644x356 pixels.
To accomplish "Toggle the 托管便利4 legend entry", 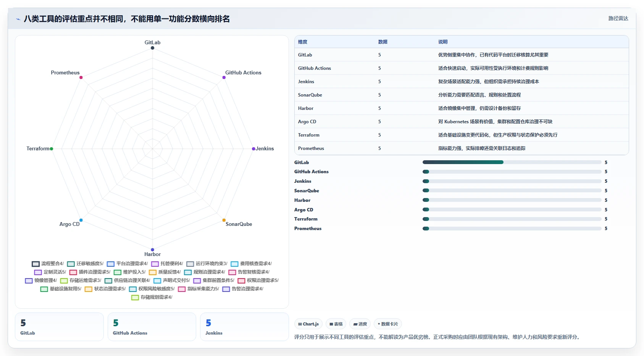I will 167,264.
